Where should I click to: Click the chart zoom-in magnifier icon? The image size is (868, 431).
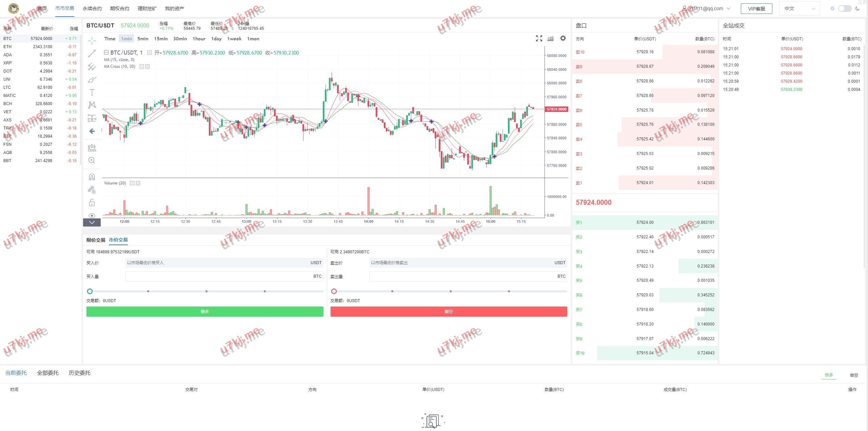92,160
